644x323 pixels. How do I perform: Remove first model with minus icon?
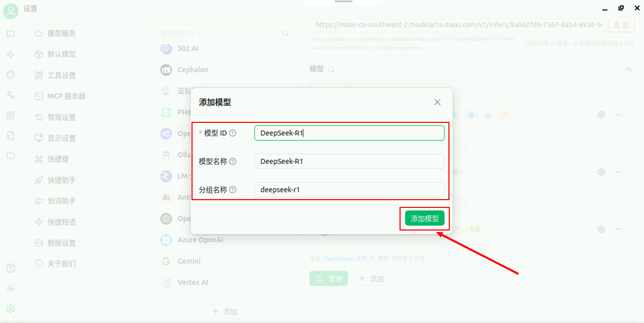coord(618,115)
